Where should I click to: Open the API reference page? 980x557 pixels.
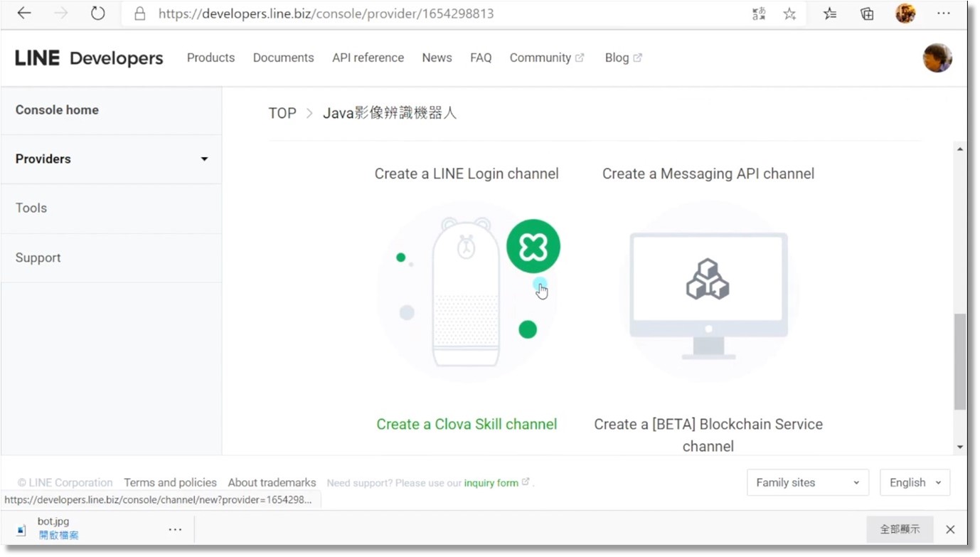(x=368, y=58)
